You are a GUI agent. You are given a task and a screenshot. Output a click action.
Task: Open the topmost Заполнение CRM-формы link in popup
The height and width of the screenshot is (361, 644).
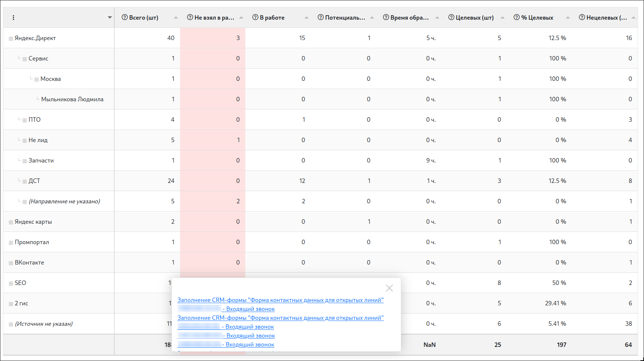click(281, 300)
